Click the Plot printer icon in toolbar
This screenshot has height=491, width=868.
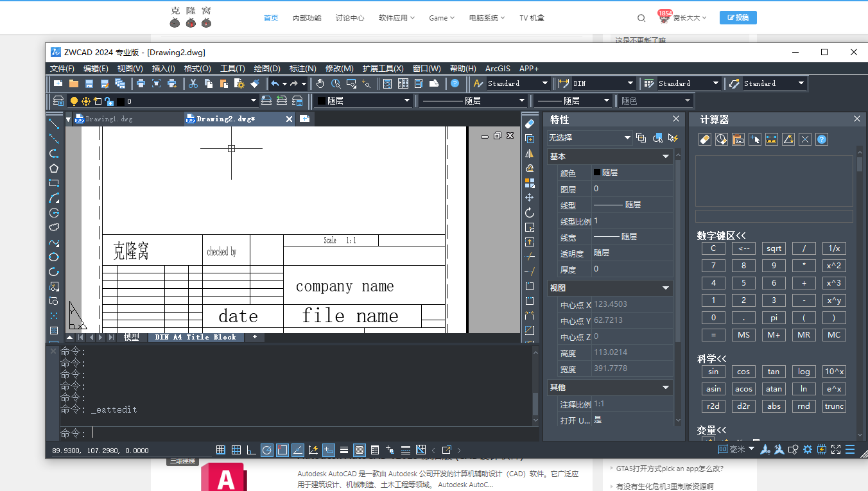click(141, 83)
